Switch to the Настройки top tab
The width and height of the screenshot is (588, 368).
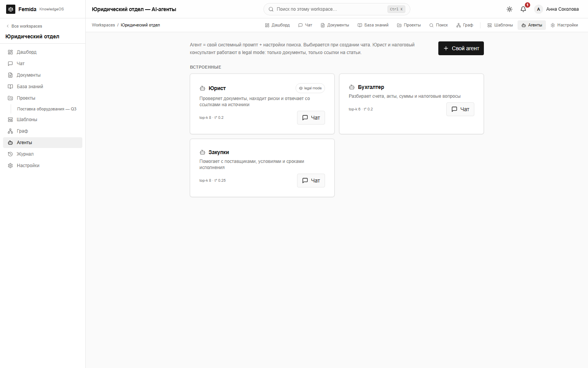click(564, 25)
